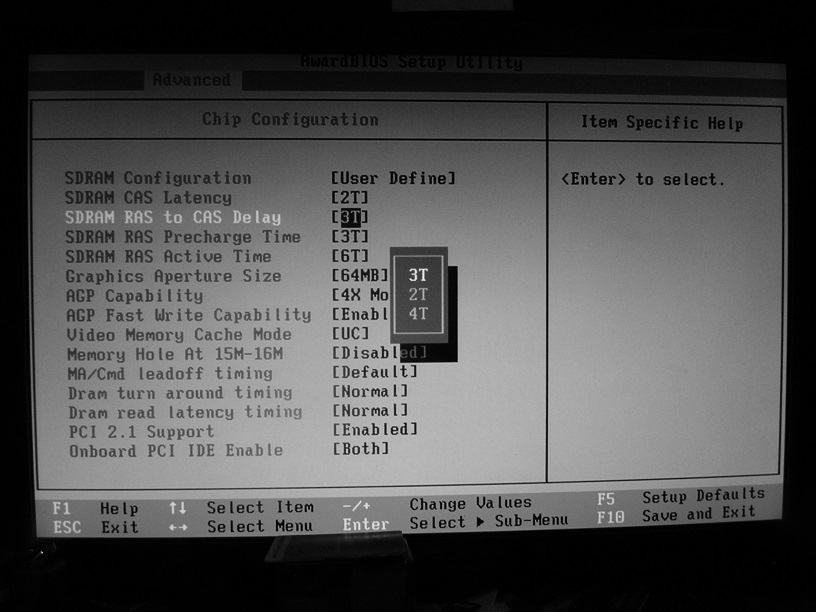Toggle AGP Fast Write Capability Enabled value

click(x=360, y=314)
